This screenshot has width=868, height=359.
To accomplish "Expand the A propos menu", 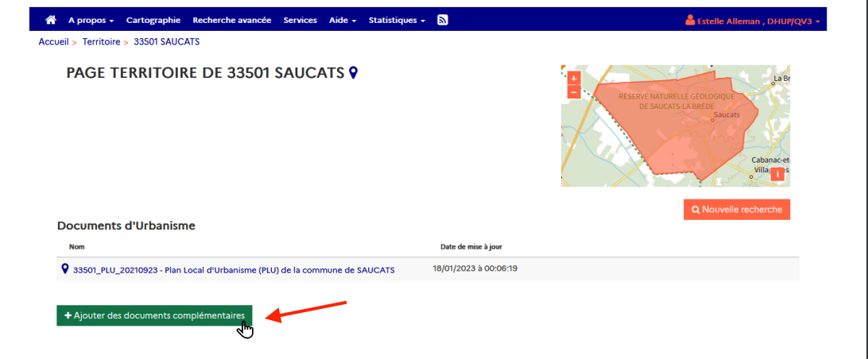I will click(x=91, y=20).
